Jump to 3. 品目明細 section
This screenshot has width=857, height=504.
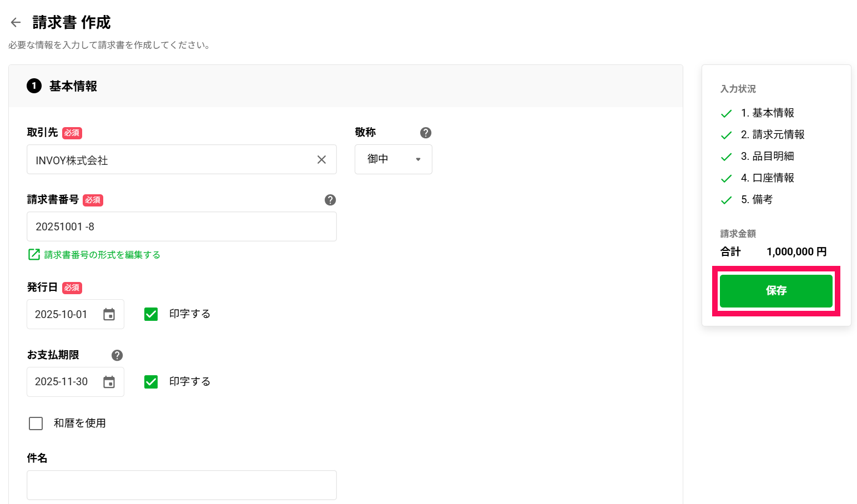(767, 156)
